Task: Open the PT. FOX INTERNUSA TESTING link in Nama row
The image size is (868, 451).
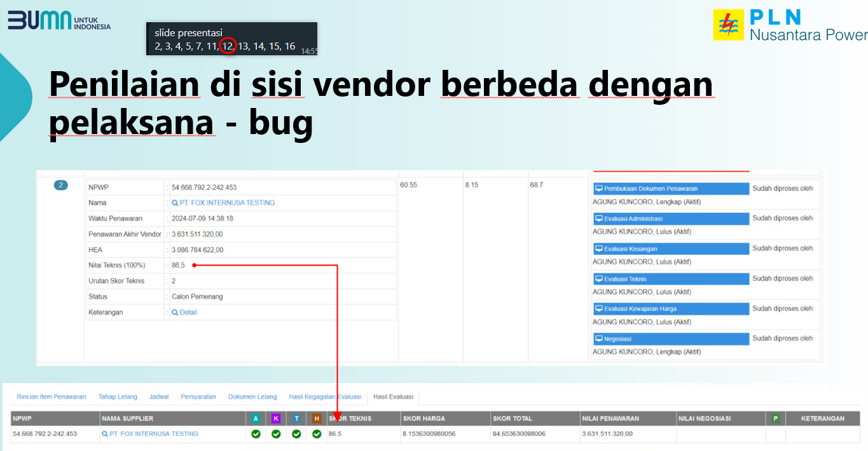Action: [227, 203]
